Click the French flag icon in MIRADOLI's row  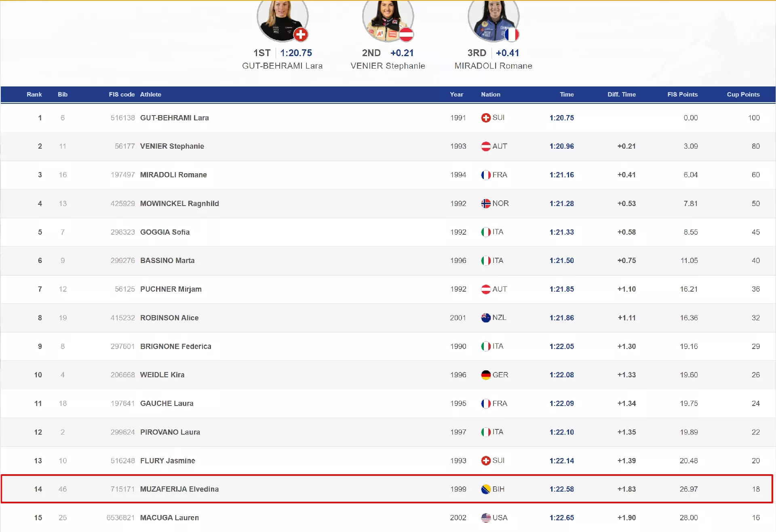point(485,175)
